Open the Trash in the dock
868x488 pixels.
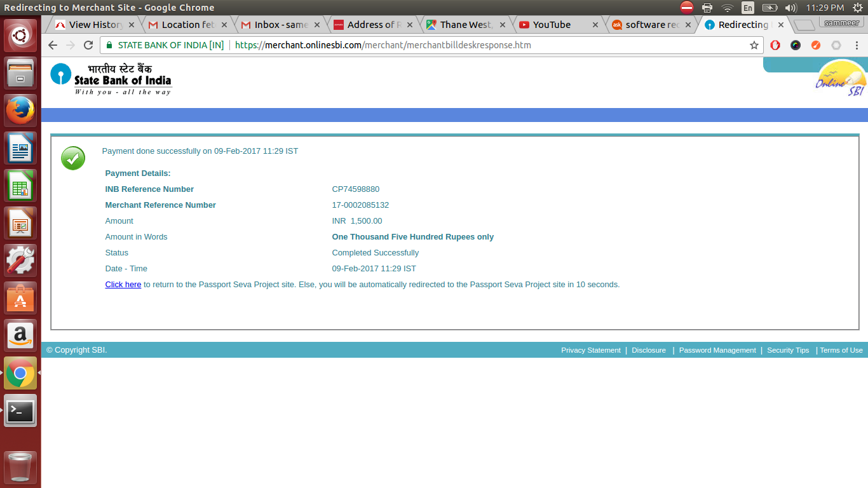pyautogui.click(x=20, y=467)
